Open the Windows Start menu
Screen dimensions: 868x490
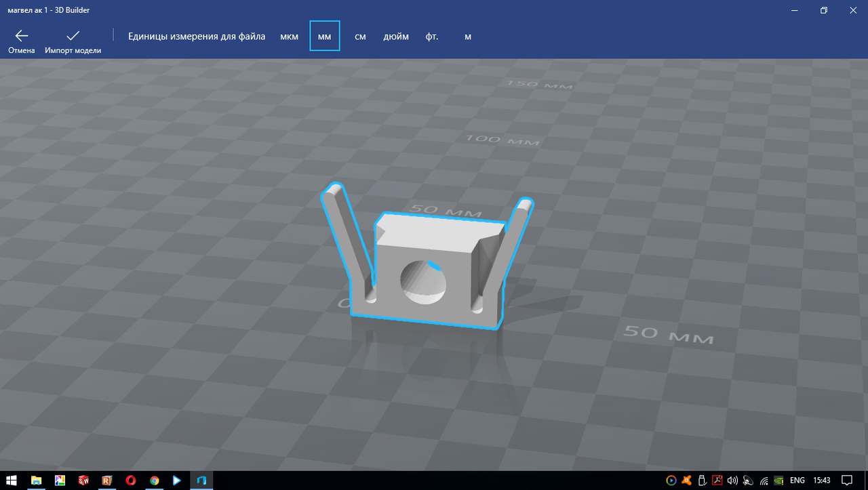[12, 481]
